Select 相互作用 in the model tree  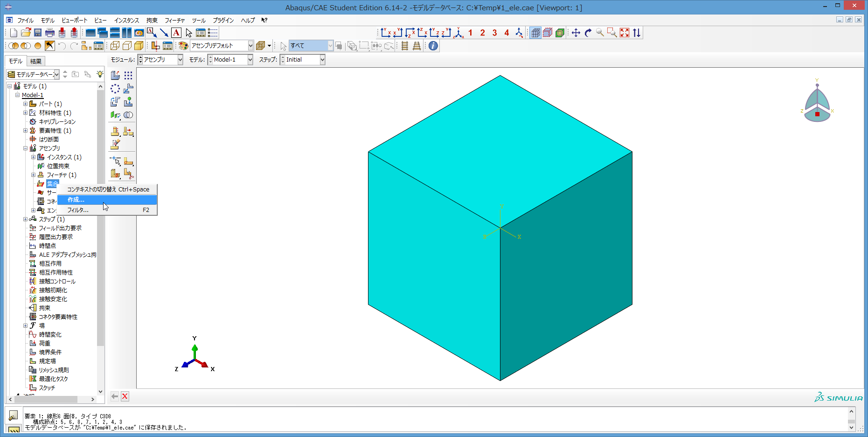pyautogui.click(x=50, y=264)
